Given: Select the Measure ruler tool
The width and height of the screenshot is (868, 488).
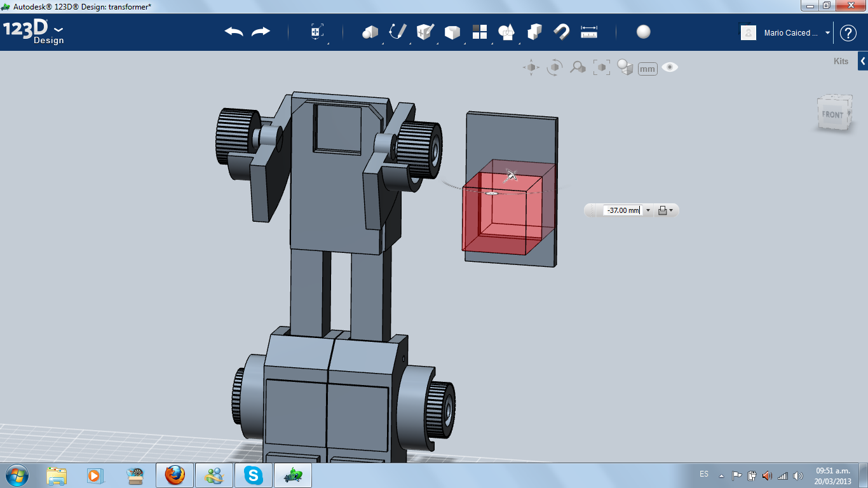Looking at the screenshot, I should tap(589, 32).
